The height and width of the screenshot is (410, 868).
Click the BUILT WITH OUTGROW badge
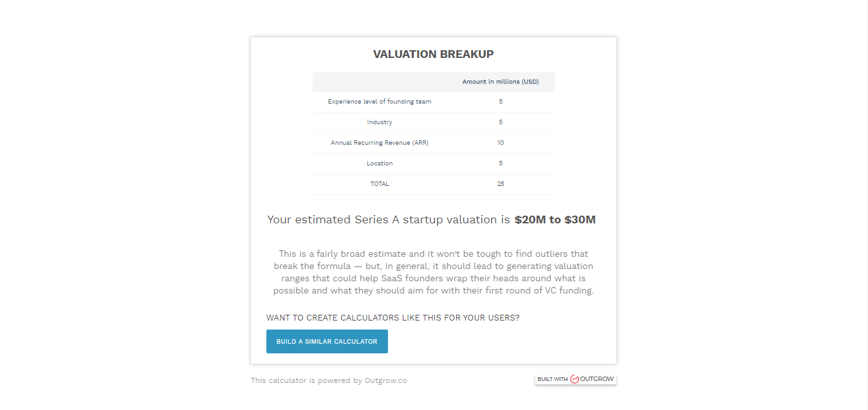pos(575,378)
